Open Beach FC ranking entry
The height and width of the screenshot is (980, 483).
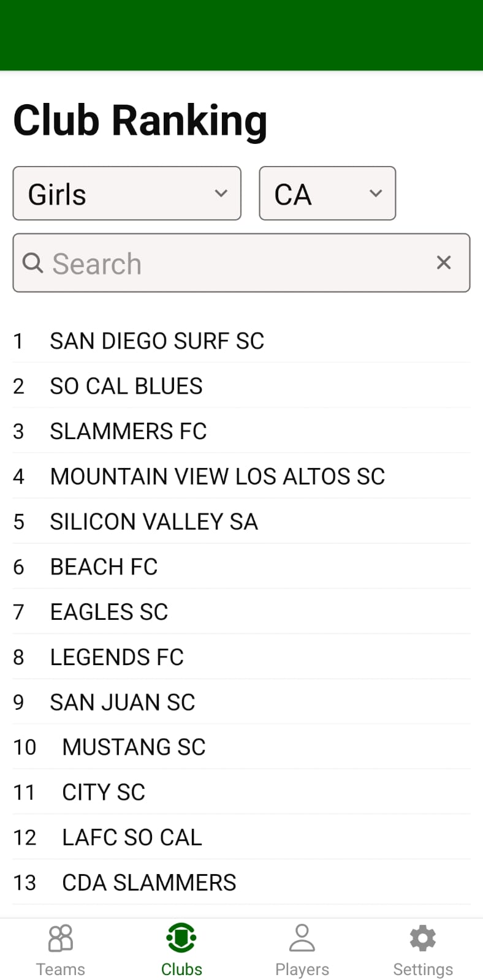coord(104,567)
